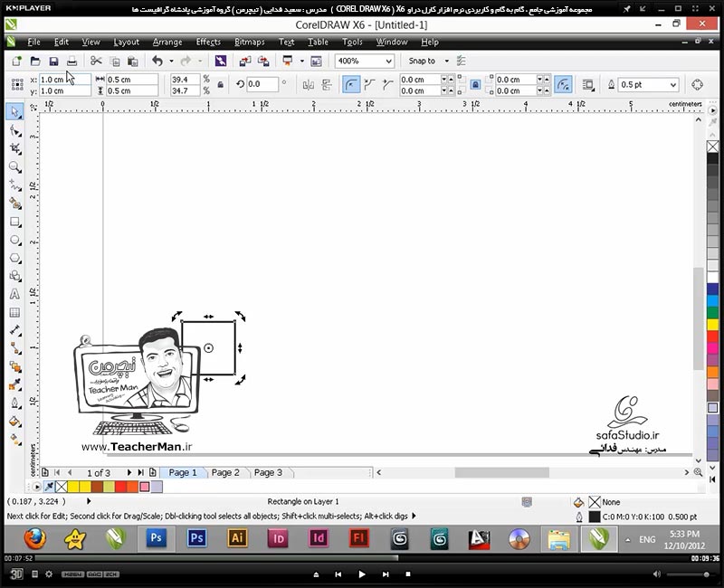Select the Color Eyedropper tool

coord(14,385)
